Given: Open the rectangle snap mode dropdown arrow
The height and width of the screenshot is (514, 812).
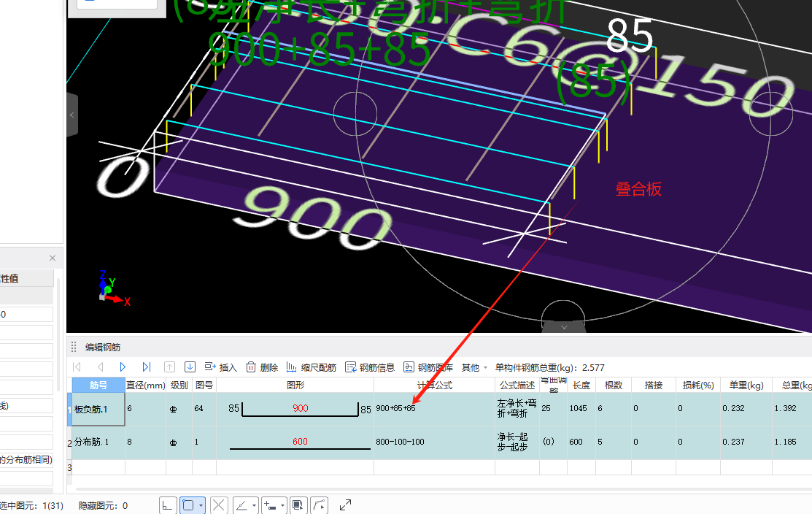Looking at the screenshot, I should (201, 505).
